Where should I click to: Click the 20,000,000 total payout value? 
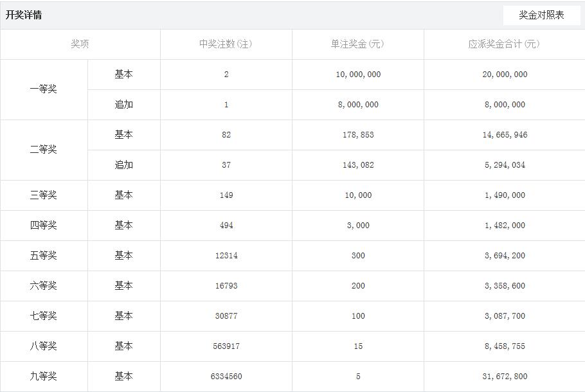505,74
